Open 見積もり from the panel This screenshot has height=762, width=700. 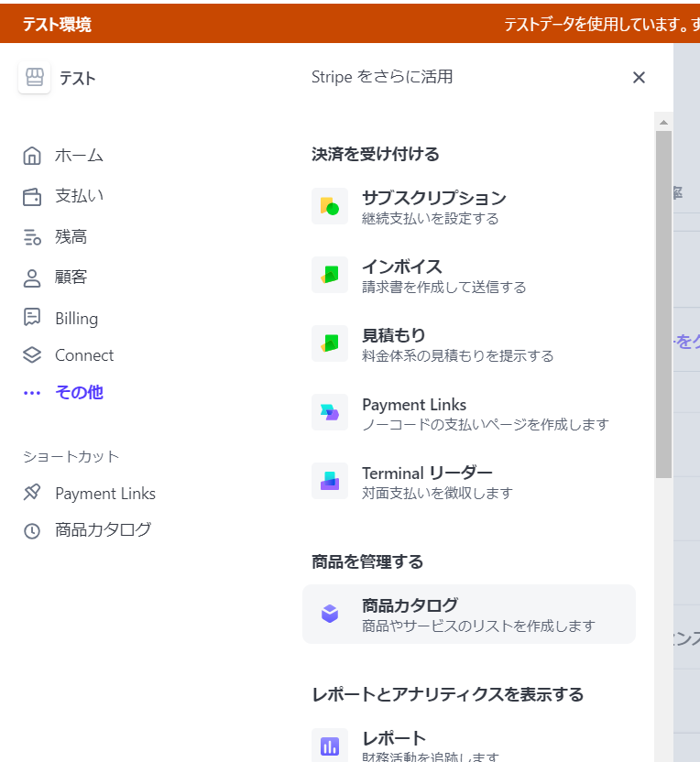click(x=468, y=343)
